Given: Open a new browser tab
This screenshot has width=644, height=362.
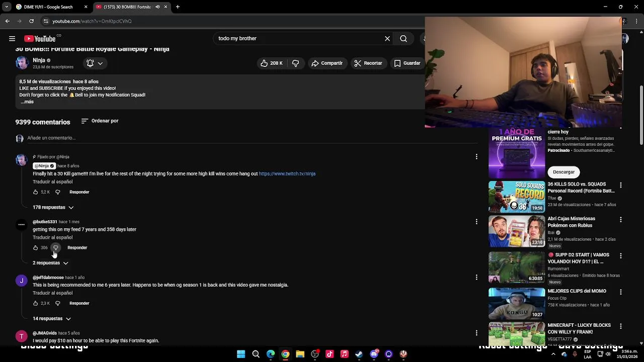Looking at the screenshot, I should [178, 7].
